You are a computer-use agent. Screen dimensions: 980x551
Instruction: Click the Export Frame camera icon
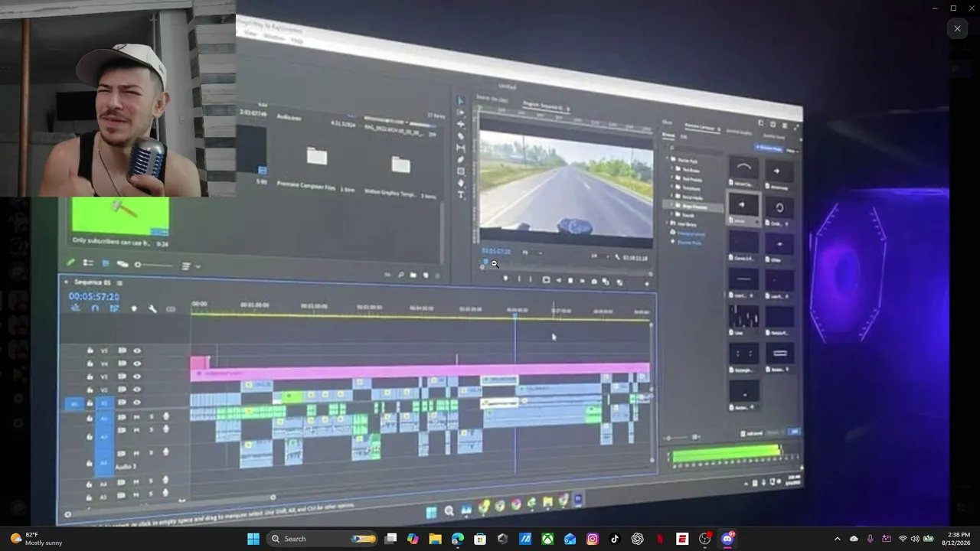click(594, 281)
